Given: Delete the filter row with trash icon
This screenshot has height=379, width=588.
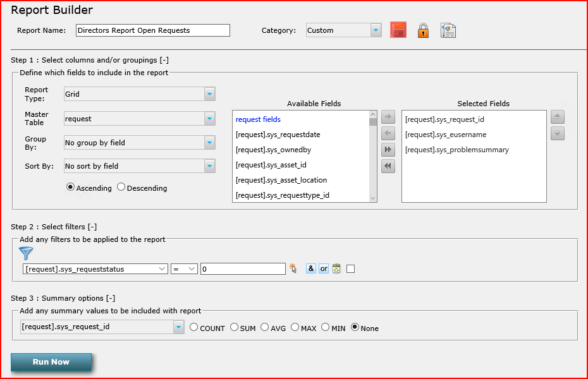Looking at the screenshot, I should (x=336, y=268).
